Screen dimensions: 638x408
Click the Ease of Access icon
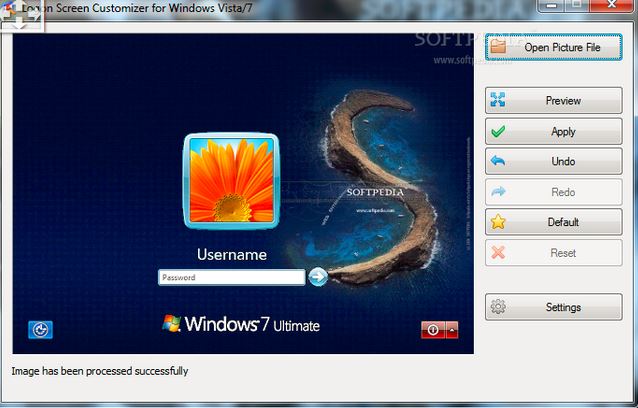pyautogui.click(x=40, y=330)
